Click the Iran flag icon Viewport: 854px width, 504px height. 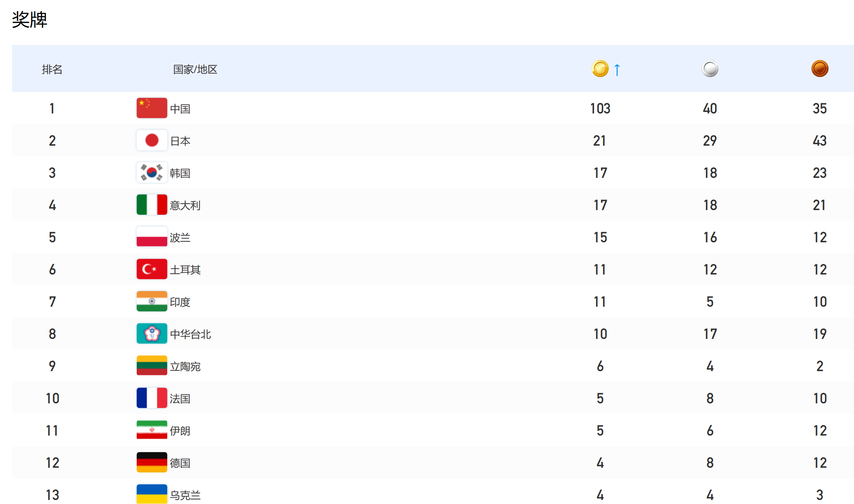click(152, 430)
